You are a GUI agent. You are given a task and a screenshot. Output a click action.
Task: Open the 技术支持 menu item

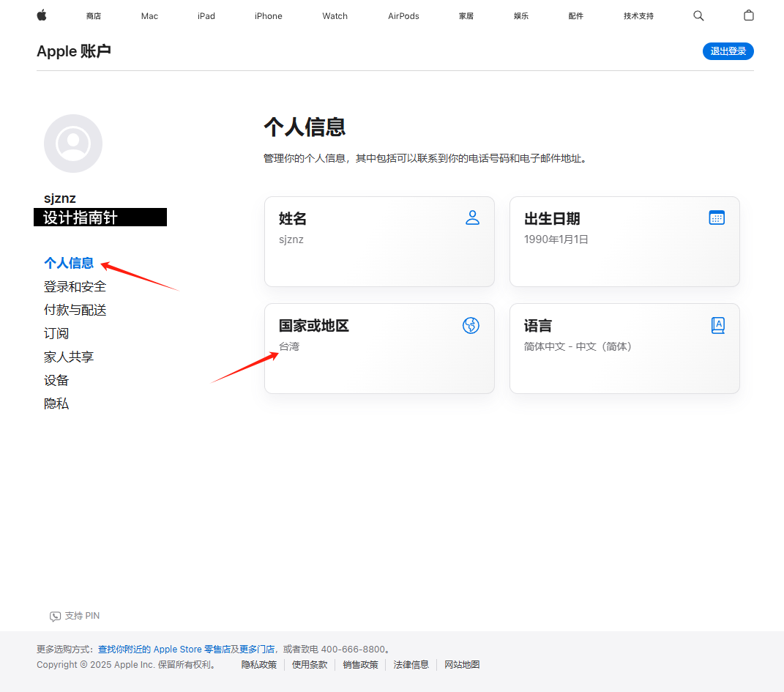pos(638,16)
